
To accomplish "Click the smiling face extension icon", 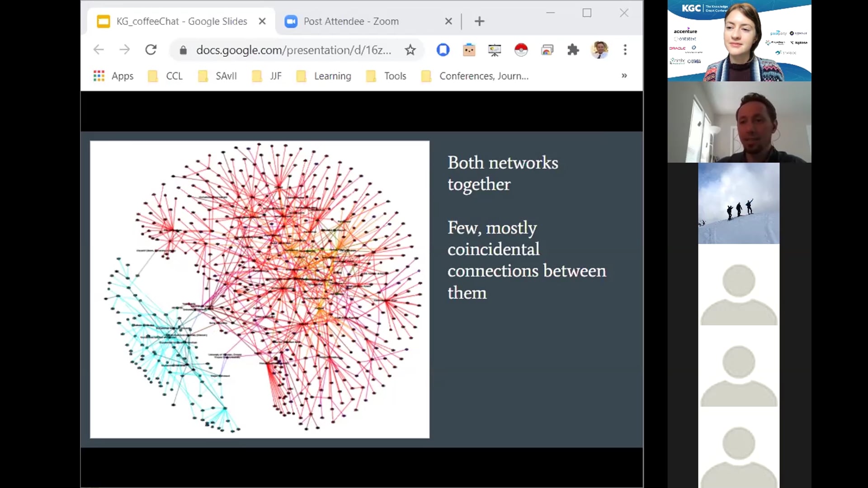I will point(469,50).
